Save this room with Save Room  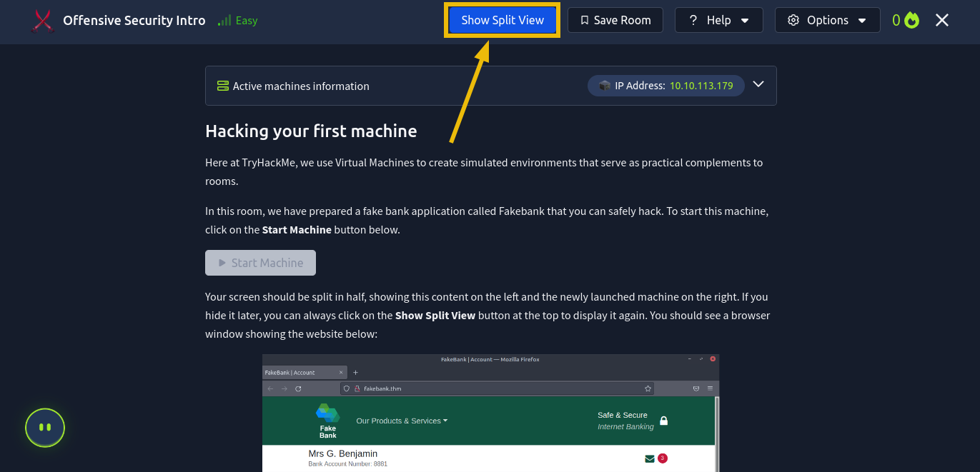(615, 20)
